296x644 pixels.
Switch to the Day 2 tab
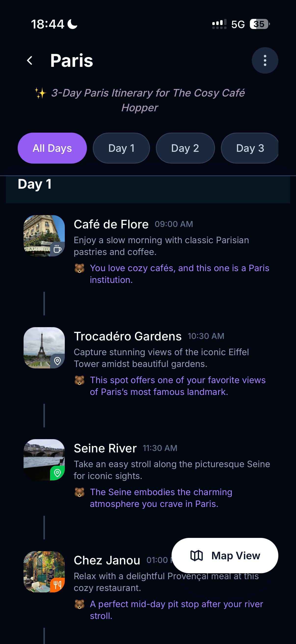click(x=185, y=148)
